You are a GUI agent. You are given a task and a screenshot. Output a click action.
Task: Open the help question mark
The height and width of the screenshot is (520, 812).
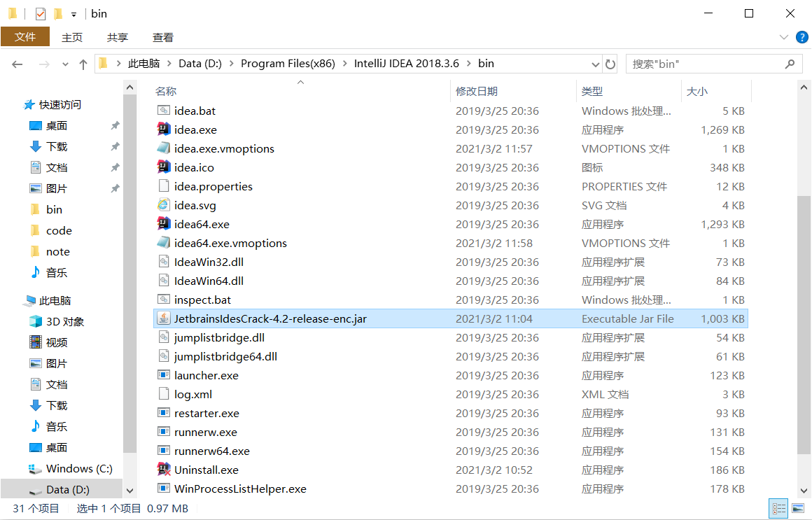[801, 37]
